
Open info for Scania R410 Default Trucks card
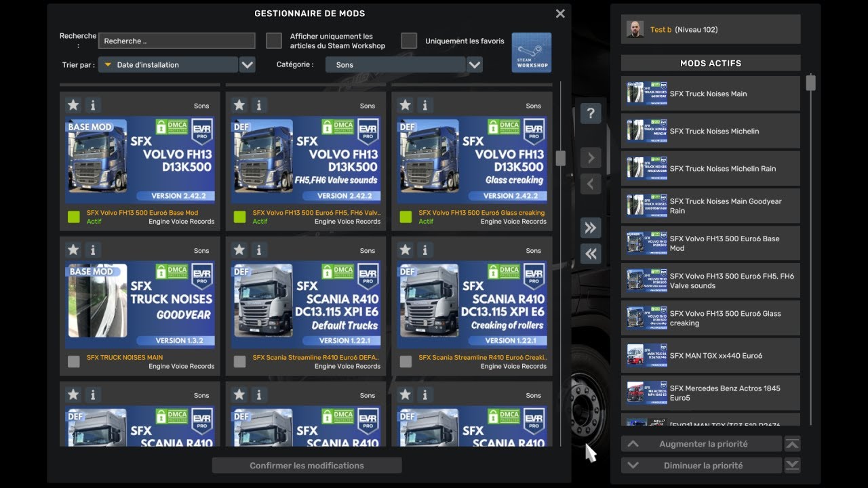point(259,250)
